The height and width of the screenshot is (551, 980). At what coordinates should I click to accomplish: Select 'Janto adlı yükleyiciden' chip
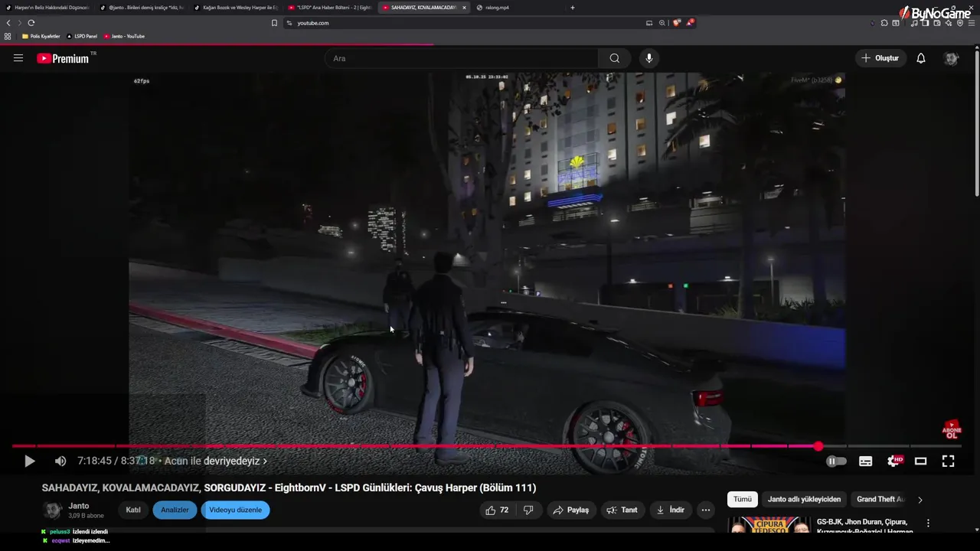pos(804,499)
